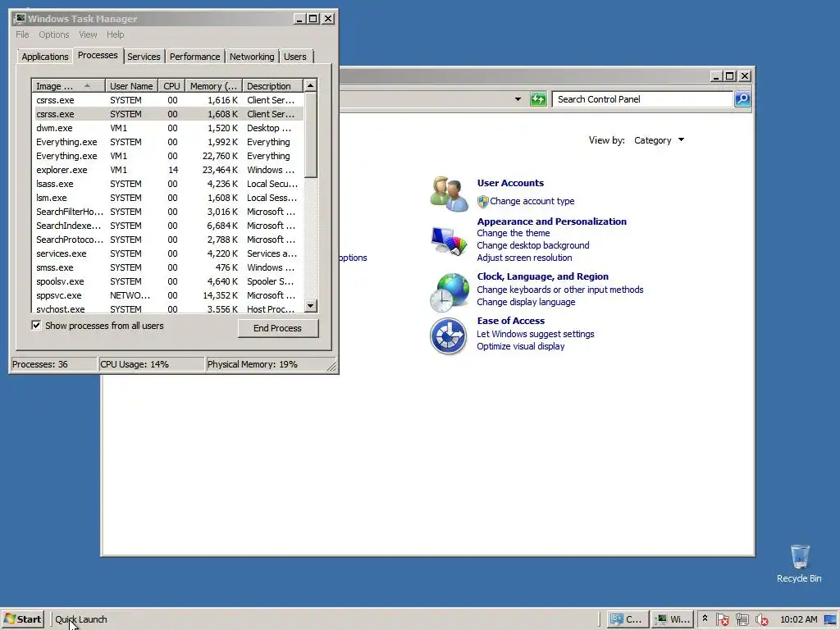Select the lsm.exe process row
Viewport: 840px width, 630px height.
pos(167,198)
